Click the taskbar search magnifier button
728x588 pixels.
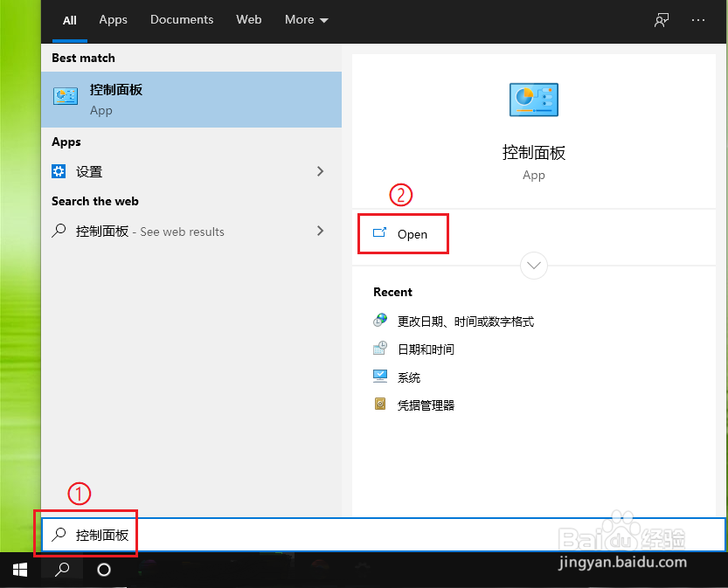coord(62,570)
